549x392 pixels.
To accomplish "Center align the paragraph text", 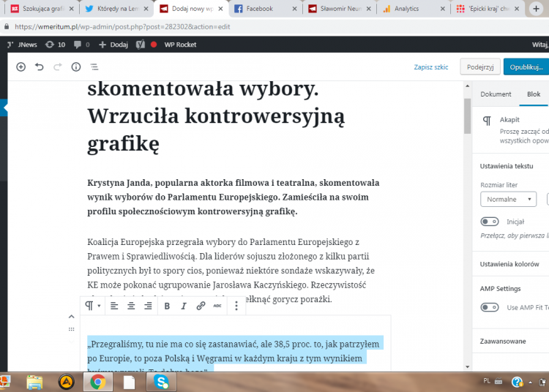I will (x=131, y=306).
